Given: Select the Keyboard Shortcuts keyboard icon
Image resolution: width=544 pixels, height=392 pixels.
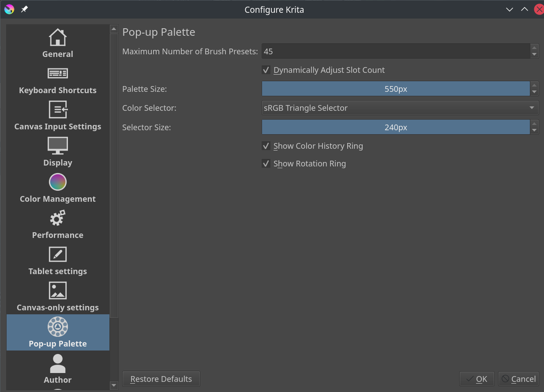Looking at the screenshot, I should 58,73.
